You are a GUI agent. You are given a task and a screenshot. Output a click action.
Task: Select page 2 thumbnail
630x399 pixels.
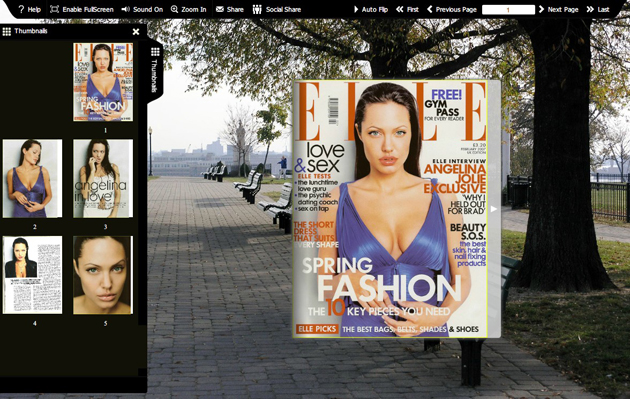click(x=33, y=178)
